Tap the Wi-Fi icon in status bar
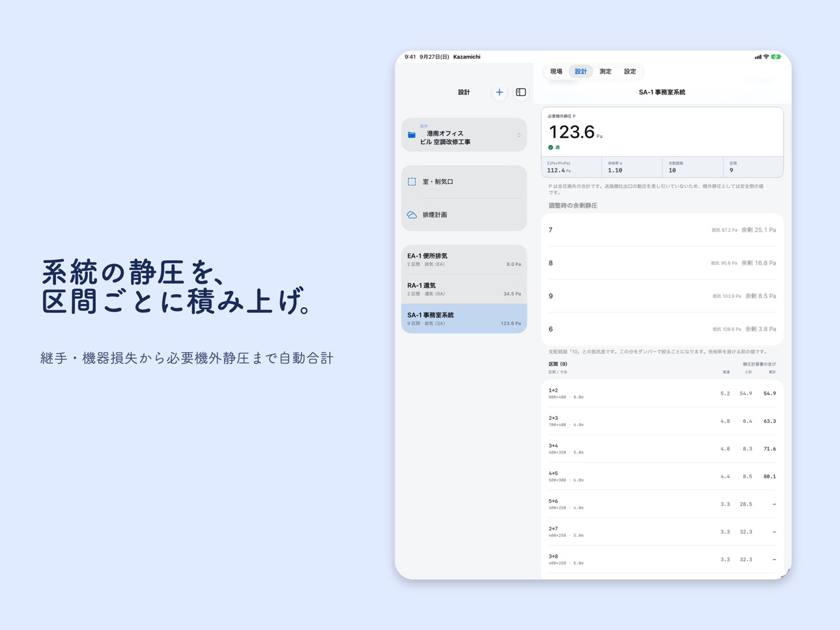The width and height of the screenshot is (840, 630). coord(766,57)
